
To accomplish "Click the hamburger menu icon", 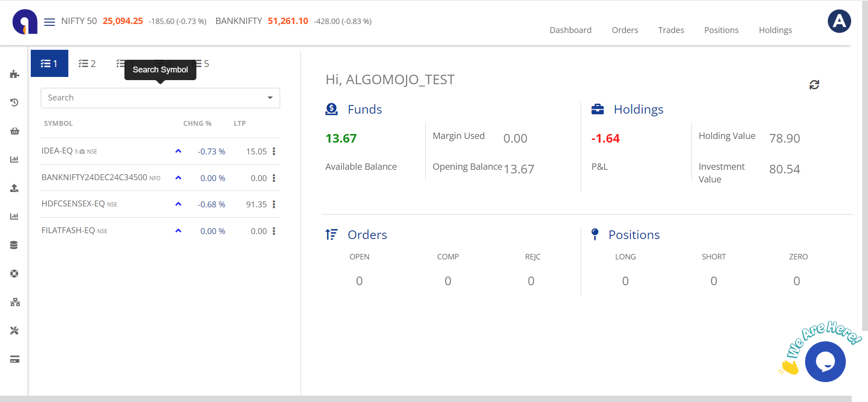I will 49,22.
